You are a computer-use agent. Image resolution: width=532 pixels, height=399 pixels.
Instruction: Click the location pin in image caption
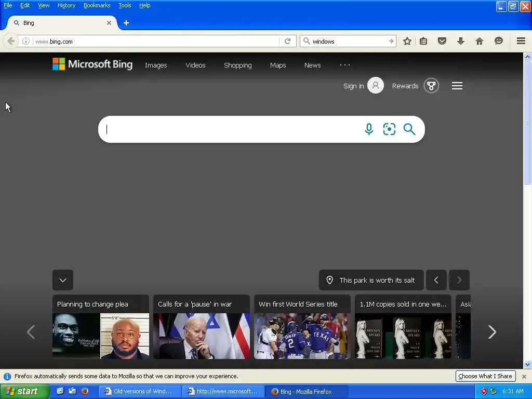pyautogui.click(x=329, y=280)
